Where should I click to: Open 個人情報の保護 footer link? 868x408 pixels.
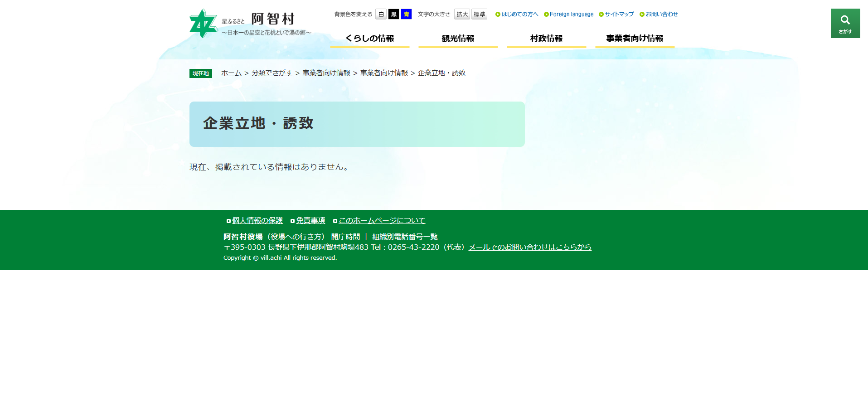click(x=257, y=220)
